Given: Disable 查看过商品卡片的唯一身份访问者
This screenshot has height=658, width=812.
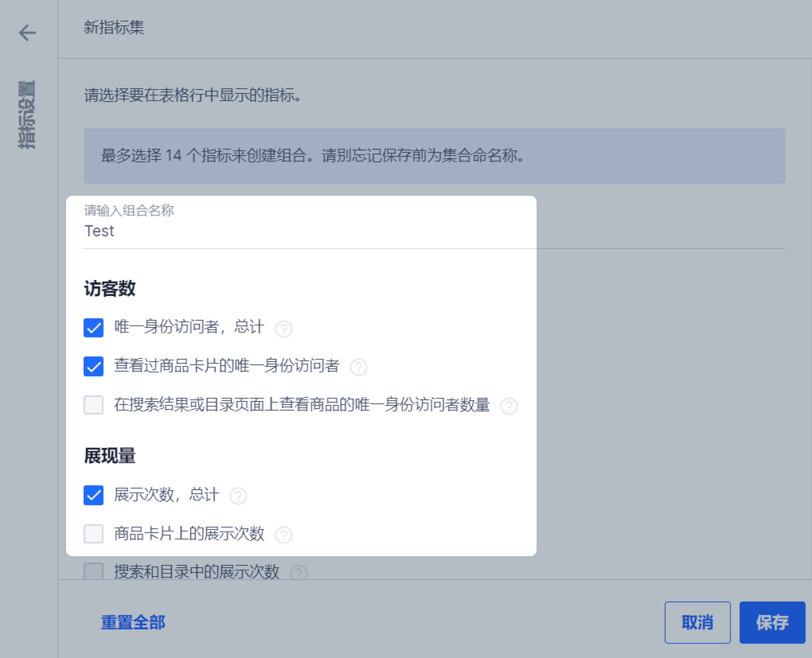Looking at the screenshot, I should [93, 366].
